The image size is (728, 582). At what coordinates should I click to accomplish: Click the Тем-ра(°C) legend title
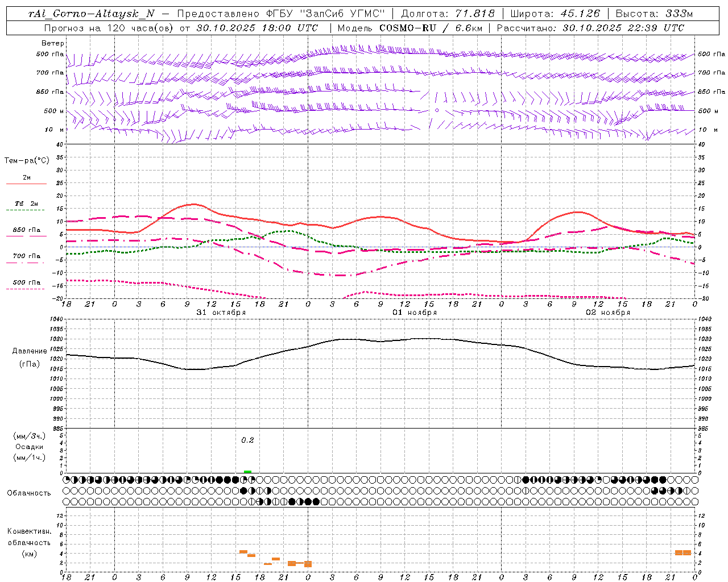tap(27, 160)
